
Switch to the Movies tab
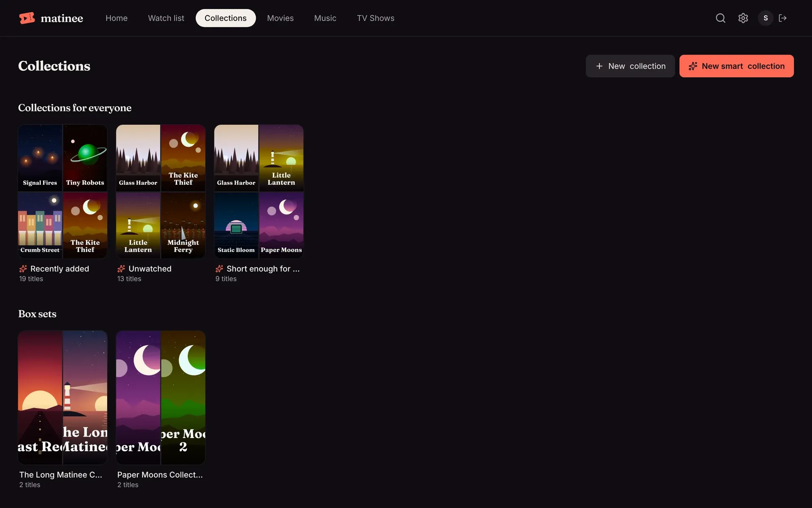pyautogui.click(x=280, y=18)
